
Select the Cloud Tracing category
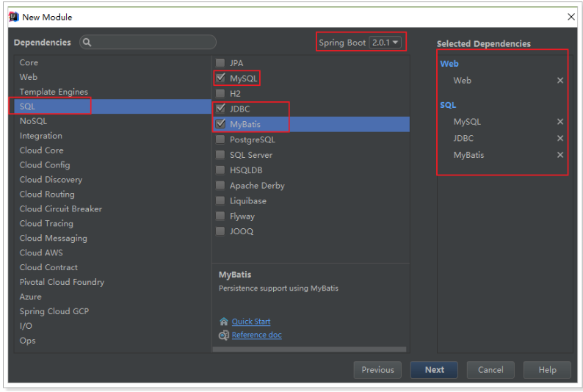(x=113, y=223)
